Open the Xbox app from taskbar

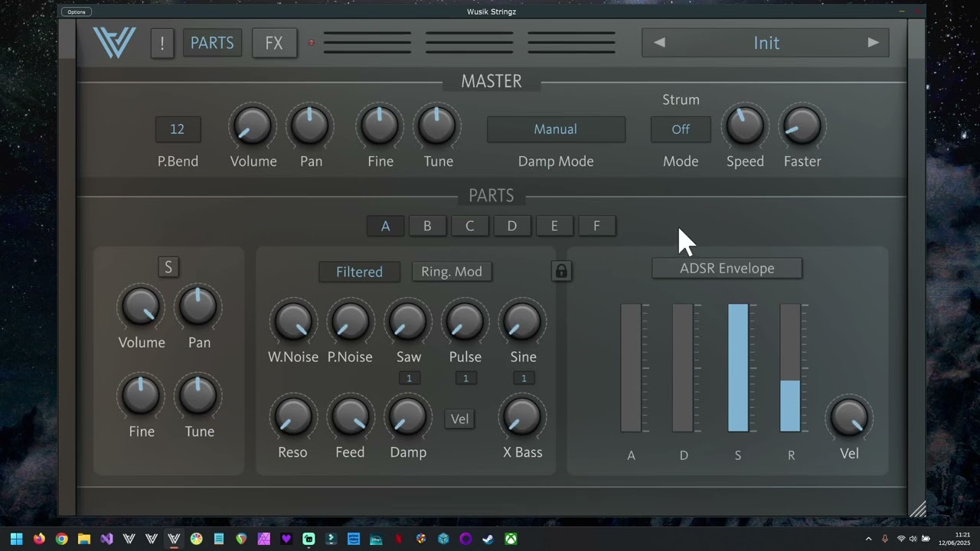coord(511,539)
